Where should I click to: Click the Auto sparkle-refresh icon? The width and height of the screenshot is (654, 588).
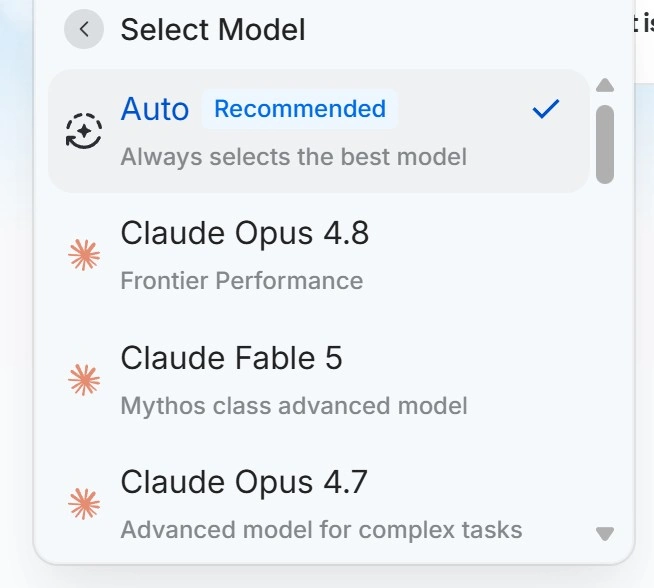[x=84, y=131]
